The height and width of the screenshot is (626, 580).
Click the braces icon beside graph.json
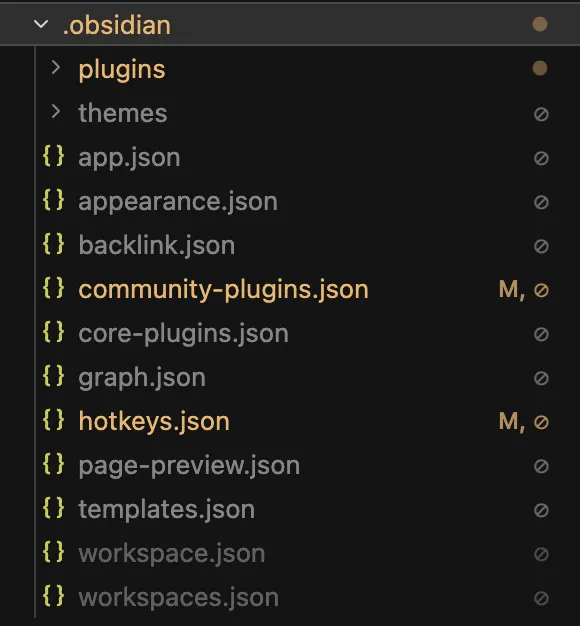tap(53, 376)
